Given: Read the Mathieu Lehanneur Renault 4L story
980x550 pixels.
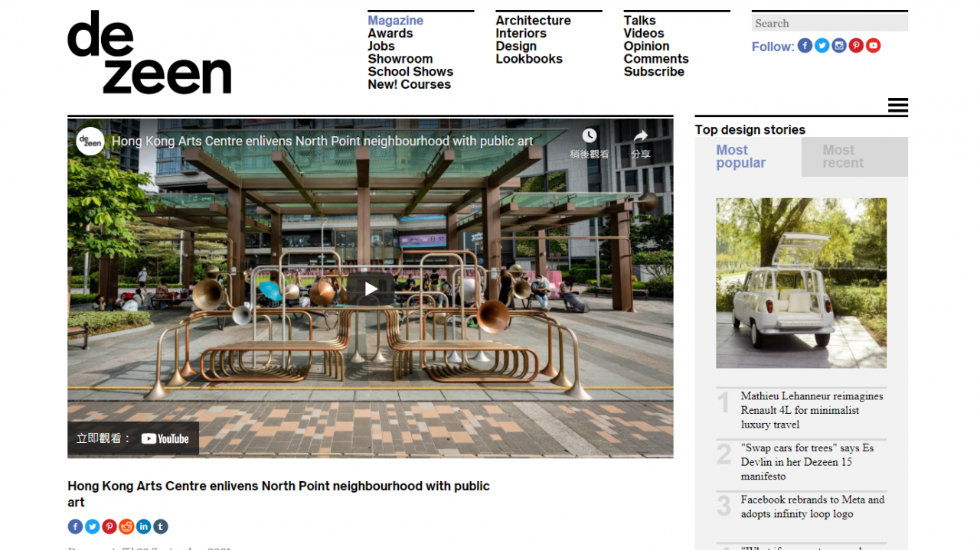Looking at the screenshot, I should click(x=812, y=410).
